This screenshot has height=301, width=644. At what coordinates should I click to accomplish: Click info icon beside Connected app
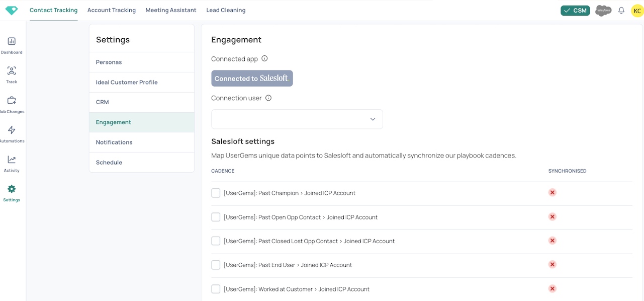[264, 58]
